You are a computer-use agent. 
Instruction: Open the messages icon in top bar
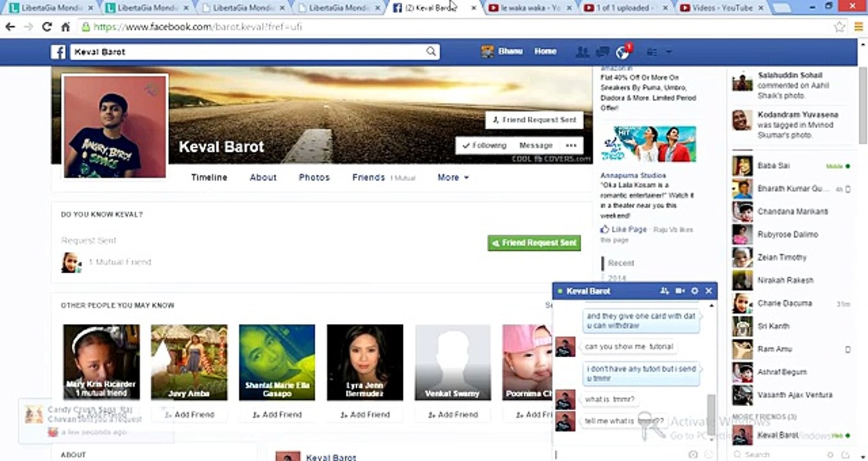pyautogui.click(x=602, y=52)
